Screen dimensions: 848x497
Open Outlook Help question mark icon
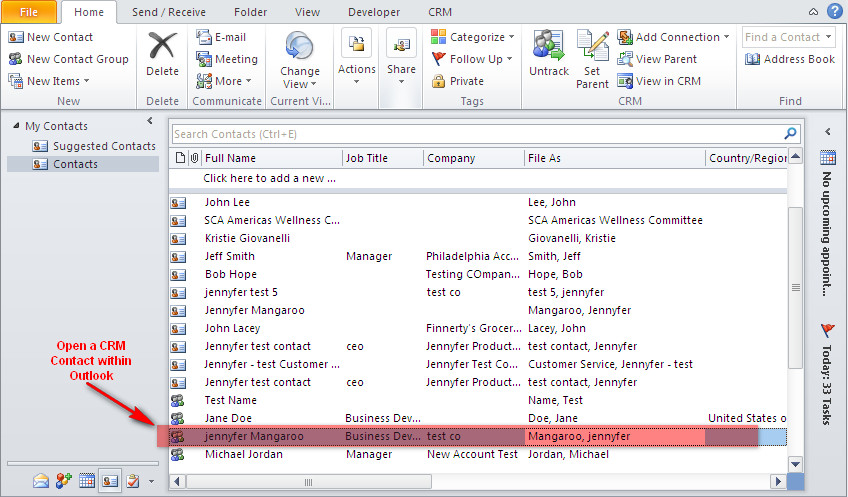[834, 11]
